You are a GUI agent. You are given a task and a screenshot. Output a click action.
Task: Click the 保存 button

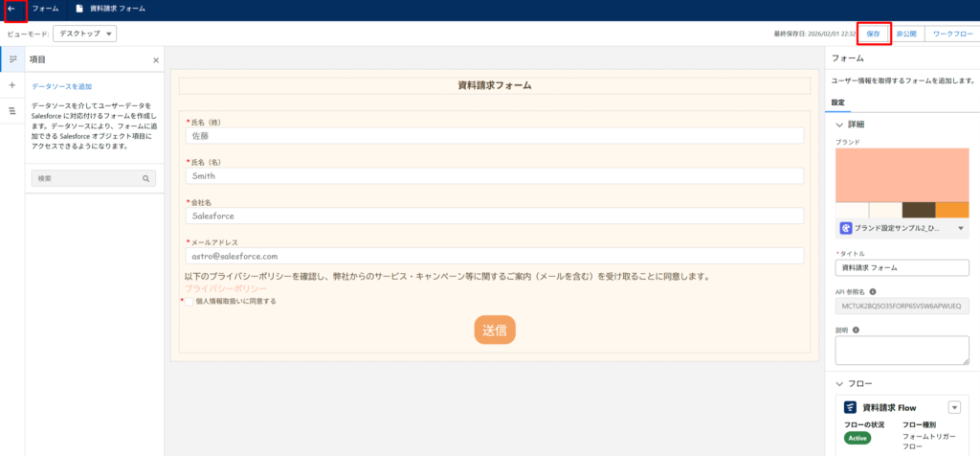pyautogui.click(x=873, y=34)
